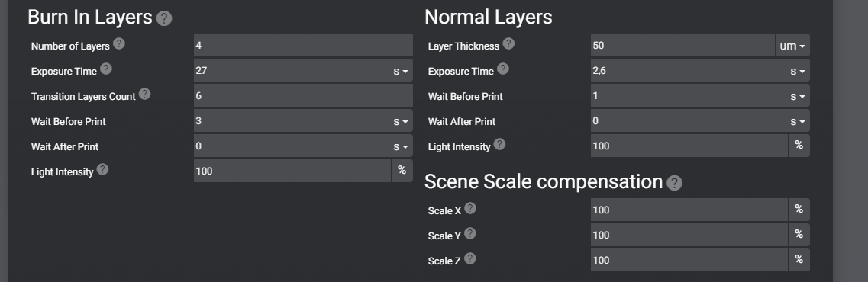Click help icon beside Scale Z

point(470,258)
